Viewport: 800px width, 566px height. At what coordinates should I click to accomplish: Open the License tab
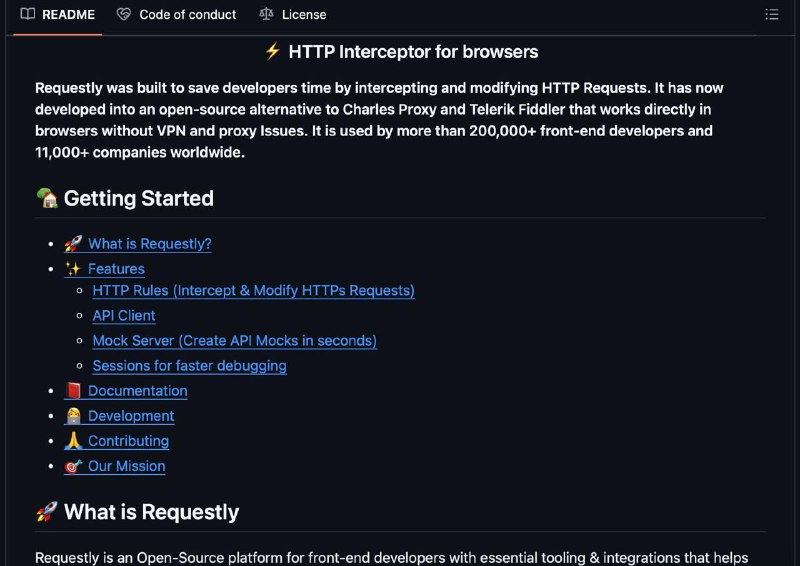(293, 15)
